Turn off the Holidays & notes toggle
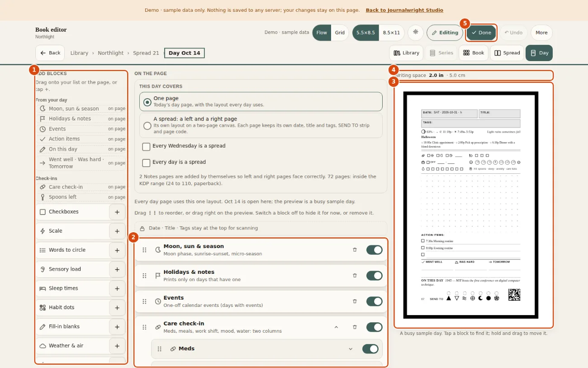 [x=375, y=276]
